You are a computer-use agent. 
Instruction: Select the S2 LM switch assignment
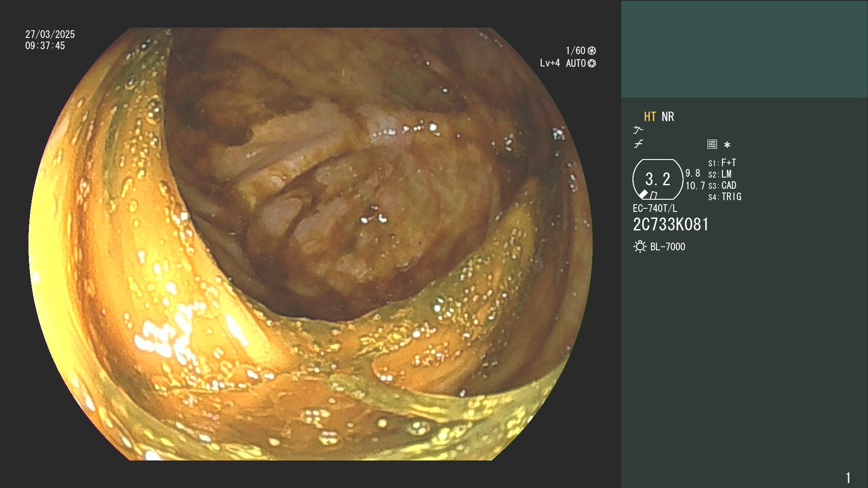point(720,174)
